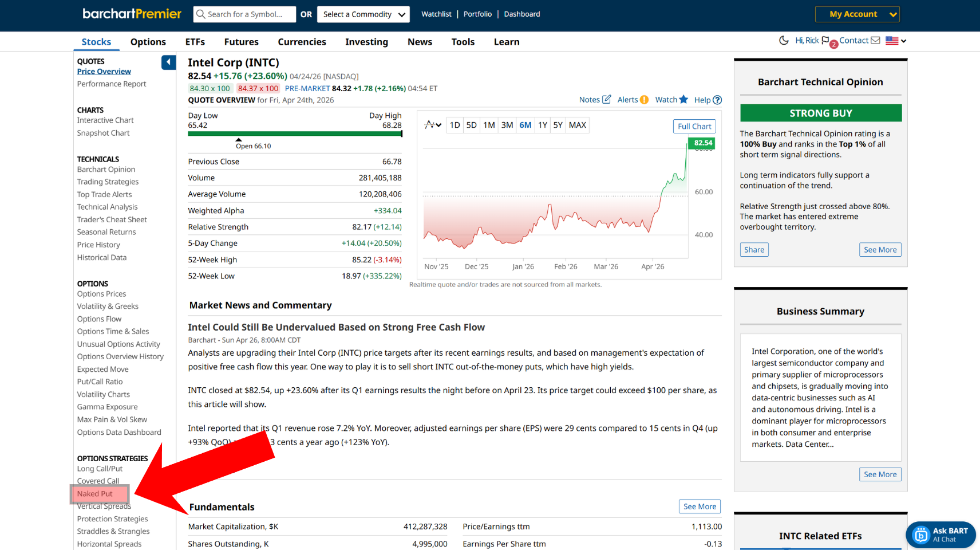Toggle dark mode moon icon

coord(784,41)
